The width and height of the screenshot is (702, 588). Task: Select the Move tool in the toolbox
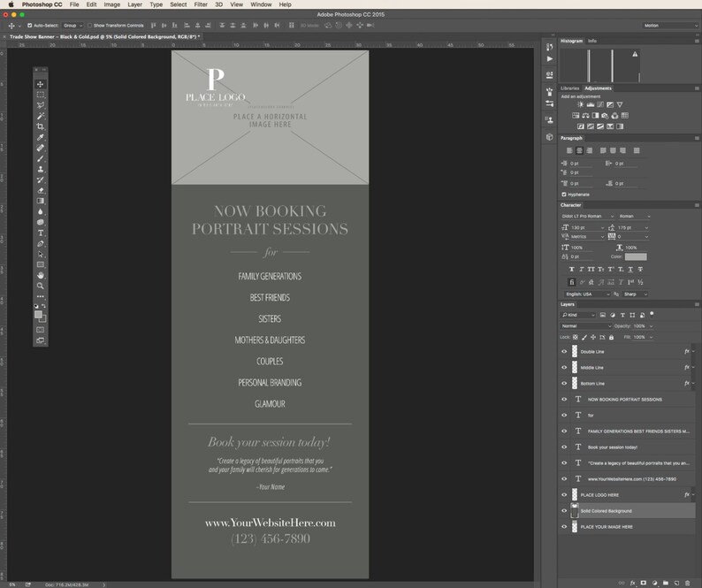[41, 84]
